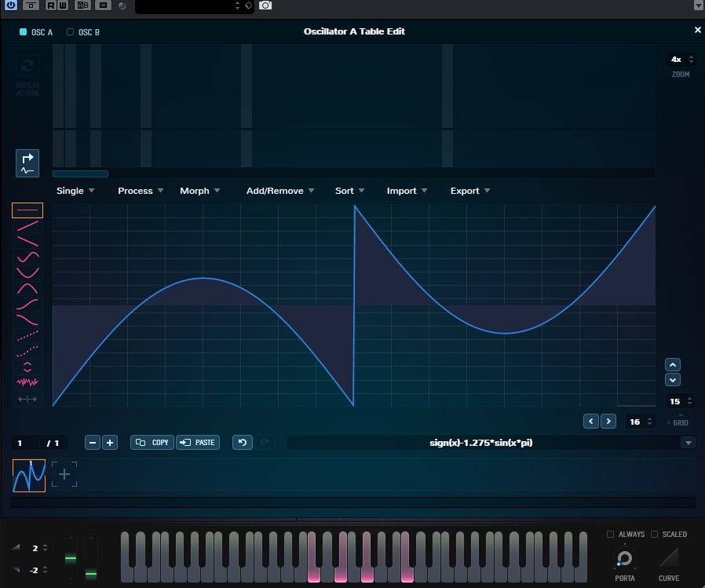
Task: Select the flat line draw tool
Action: pos(27,210)
